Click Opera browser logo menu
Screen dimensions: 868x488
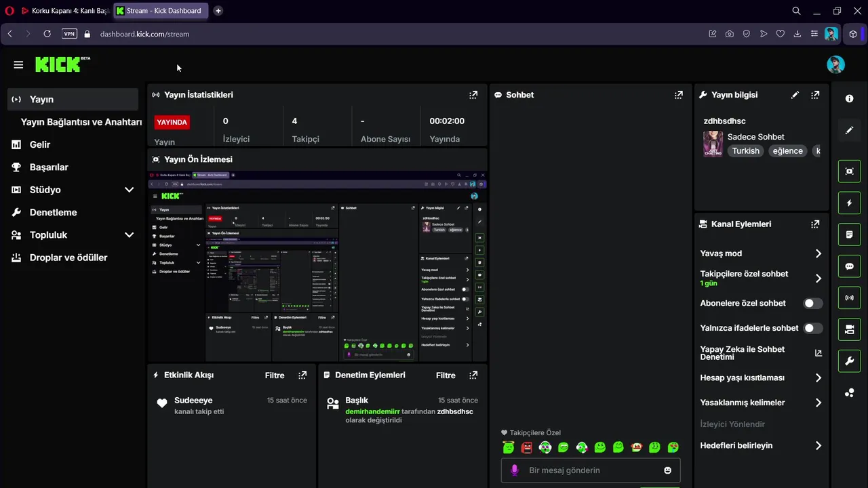click(9, 11)
